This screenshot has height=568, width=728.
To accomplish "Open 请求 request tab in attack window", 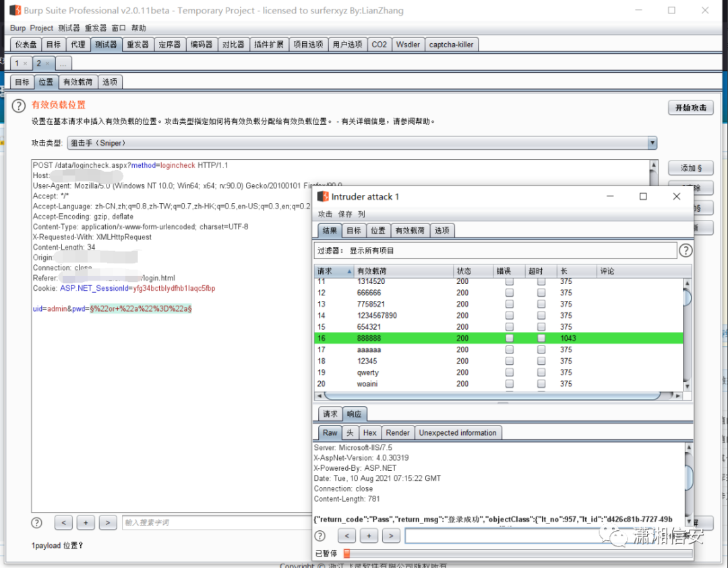I will click(x=330, y=414).
